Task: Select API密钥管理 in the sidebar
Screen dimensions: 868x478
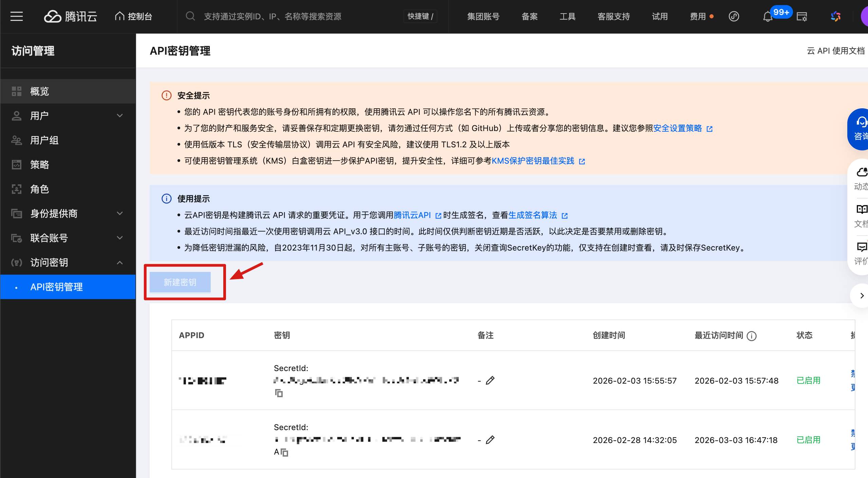Action: [57, 287]
